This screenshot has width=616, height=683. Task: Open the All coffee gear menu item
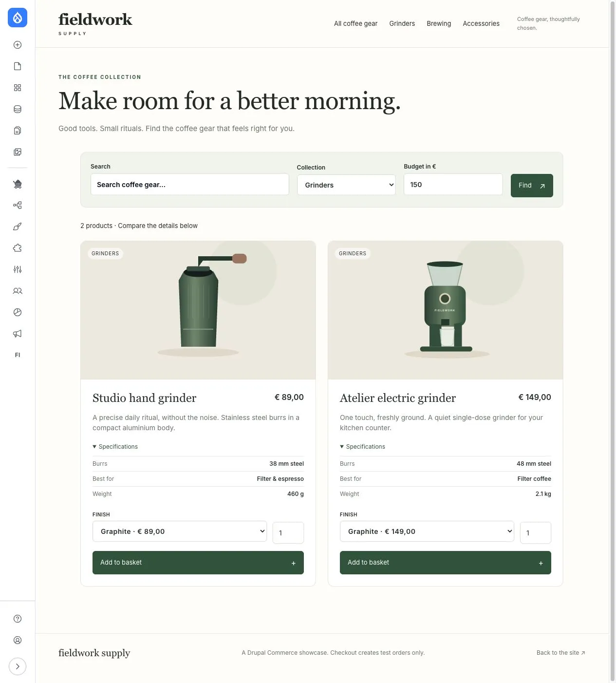pyautogui.click(x=355, y=23)
